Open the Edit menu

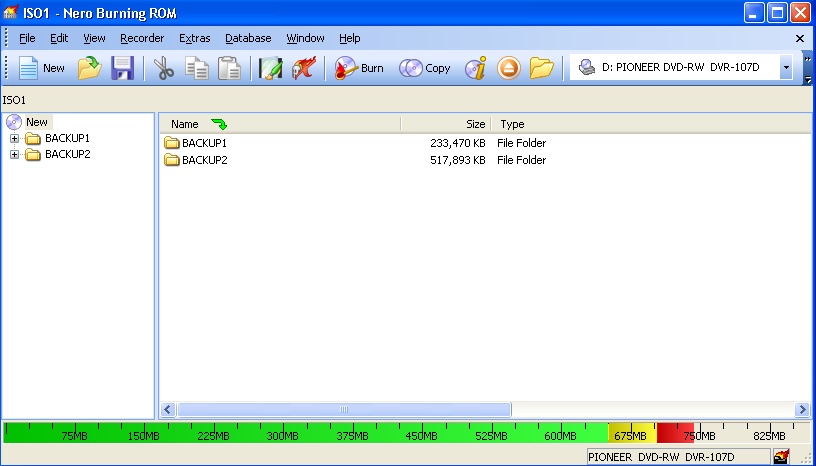click(59, 38)
